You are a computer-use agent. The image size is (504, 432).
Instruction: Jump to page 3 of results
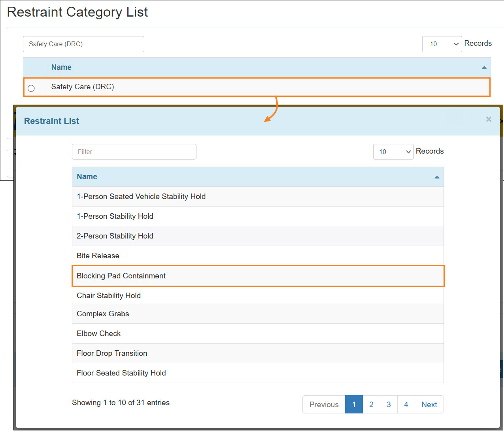389,404
